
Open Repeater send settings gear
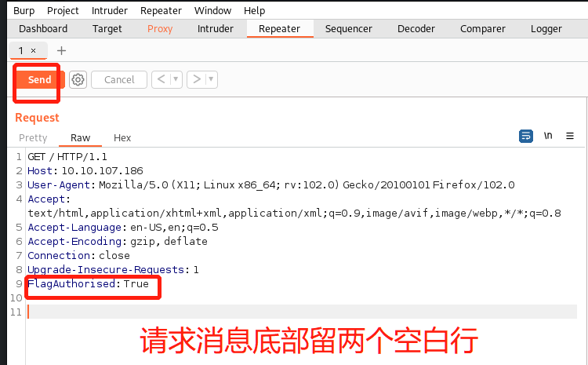[x=78, y=79]
